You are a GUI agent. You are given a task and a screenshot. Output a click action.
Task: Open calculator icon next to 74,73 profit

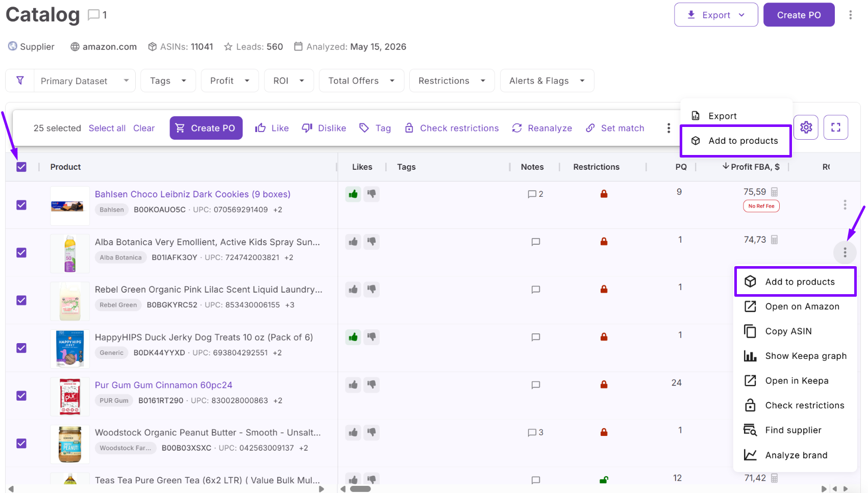click(x=774, y=240)
